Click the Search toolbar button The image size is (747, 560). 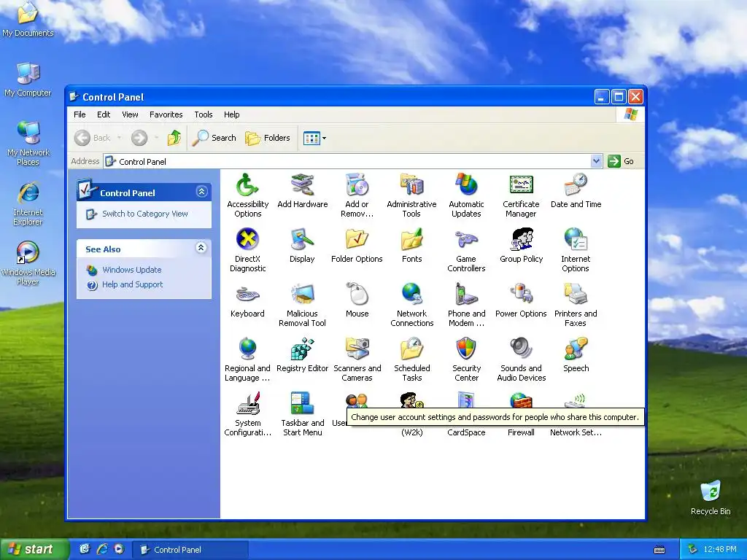tap(214, 138)
